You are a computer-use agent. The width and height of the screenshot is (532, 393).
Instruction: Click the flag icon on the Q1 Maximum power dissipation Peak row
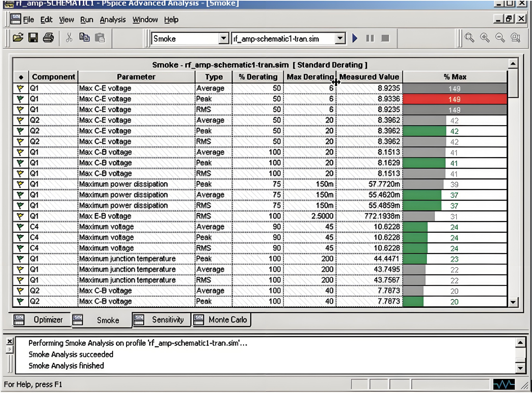click(21, 184)
